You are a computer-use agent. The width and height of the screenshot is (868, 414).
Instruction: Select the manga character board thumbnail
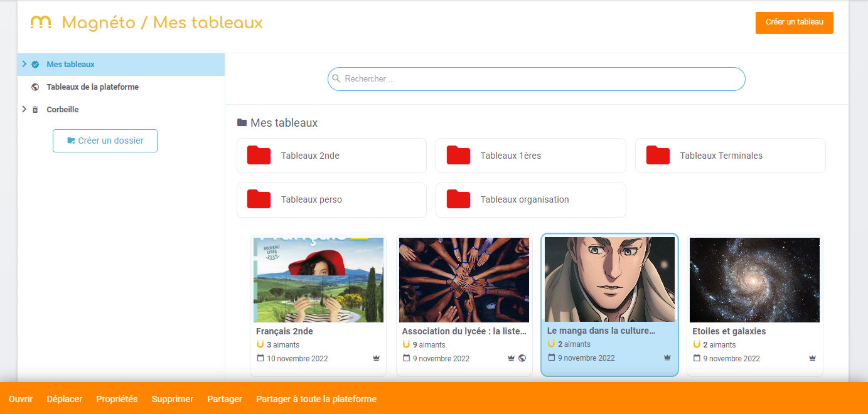[609, 279]
